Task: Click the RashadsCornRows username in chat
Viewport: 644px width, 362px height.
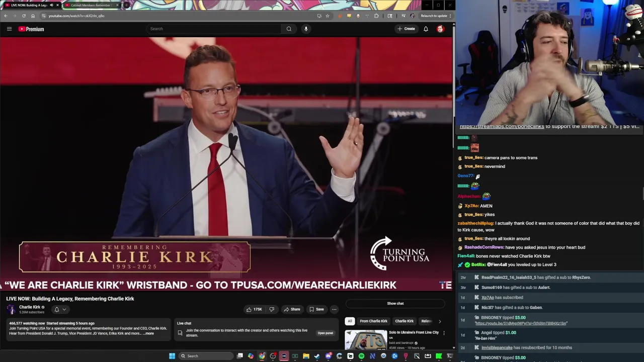Action: (484, 247)
